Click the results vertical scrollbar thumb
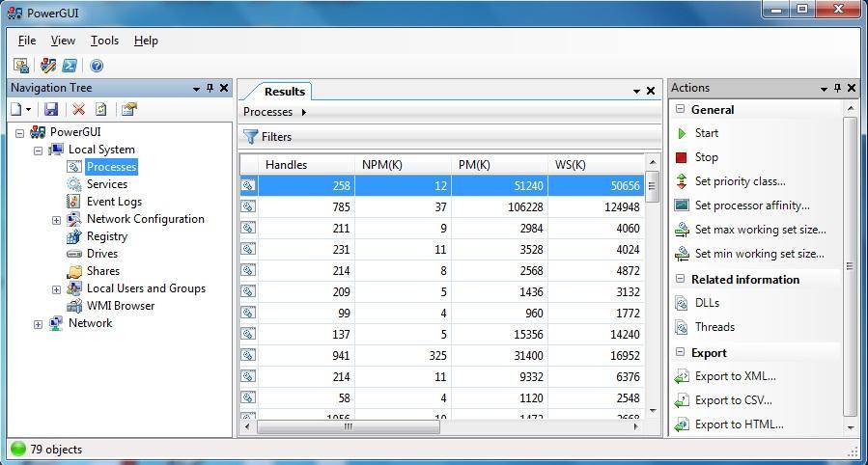The height and width of the screenshot is (465, 868). pyautogui.click(x=652, y=186)
